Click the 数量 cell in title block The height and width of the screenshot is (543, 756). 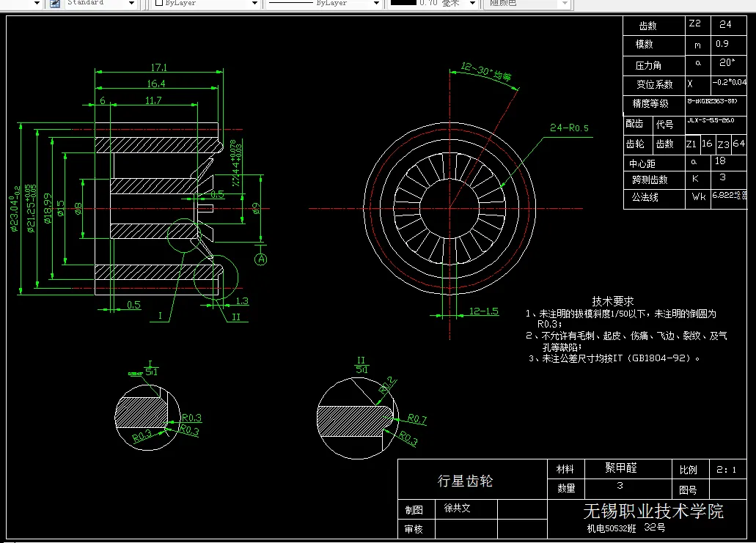pos(566,489)
